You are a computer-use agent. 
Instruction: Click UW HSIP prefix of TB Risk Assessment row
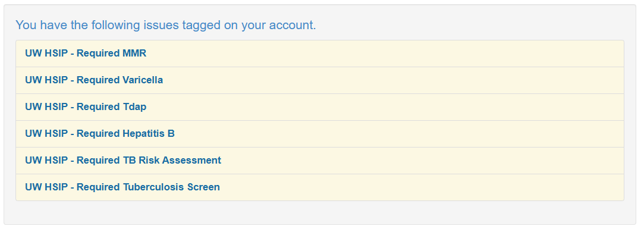coord(46,160)
